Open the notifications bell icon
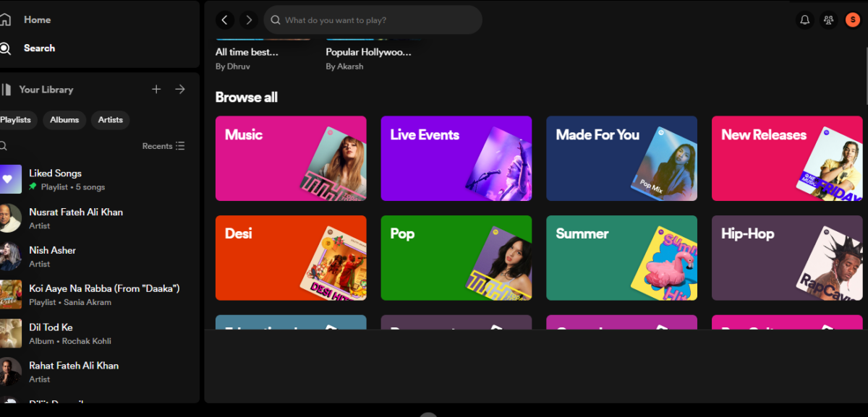This screenshot has height=417, width=868. point(804,20)
